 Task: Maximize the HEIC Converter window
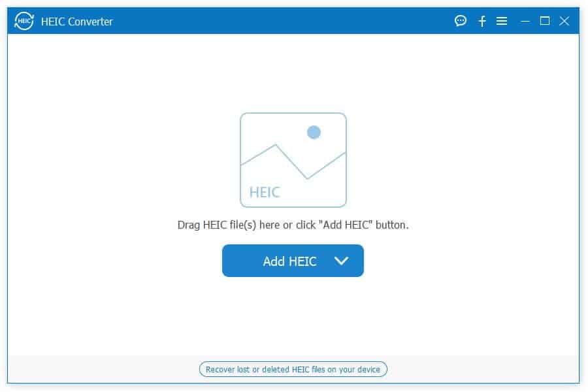545,21
